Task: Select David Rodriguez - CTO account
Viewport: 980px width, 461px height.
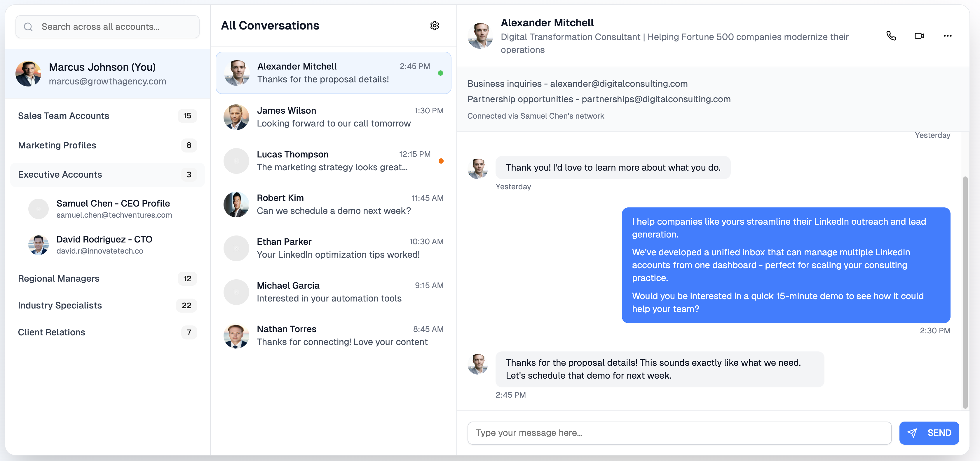Action: pos(113,245)
